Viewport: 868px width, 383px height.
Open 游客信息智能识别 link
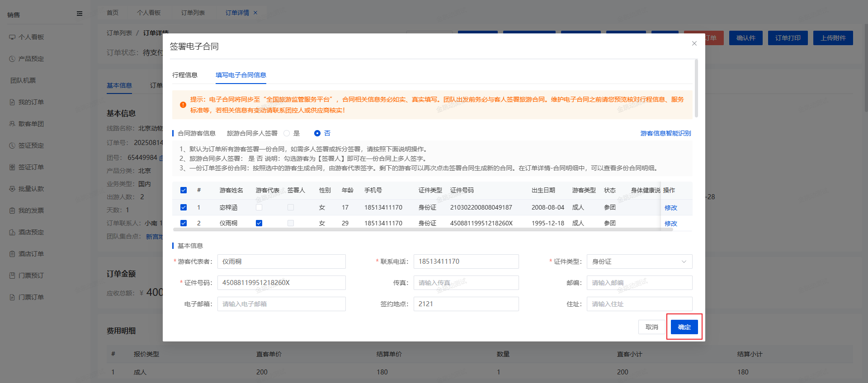tap(665, 133)
